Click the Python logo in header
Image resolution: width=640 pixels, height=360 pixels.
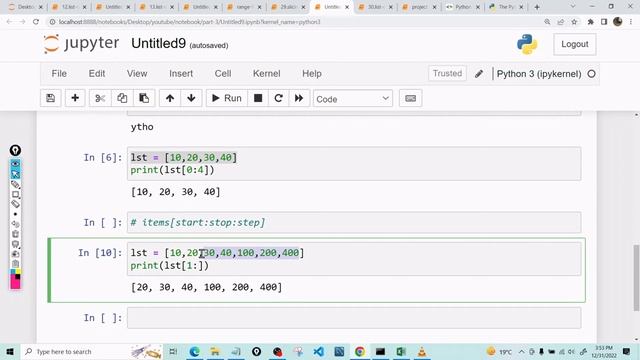pos(527,44)
